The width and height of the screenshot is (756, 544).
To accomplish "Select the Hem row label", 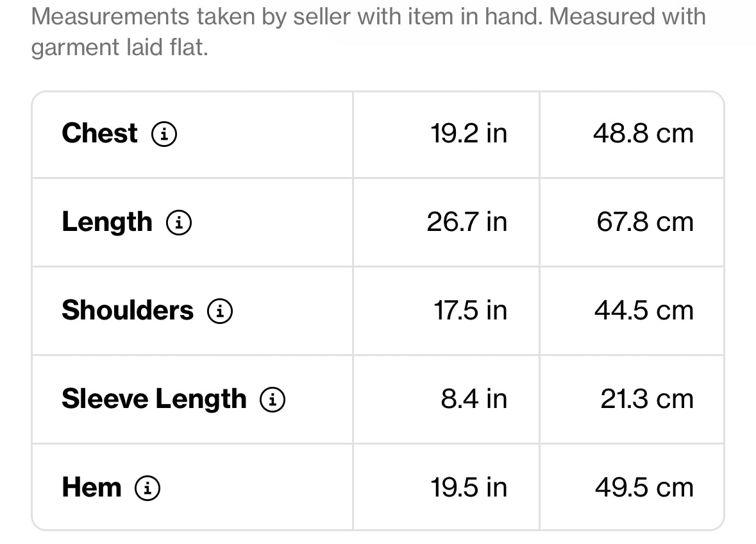I will [91, 488].
